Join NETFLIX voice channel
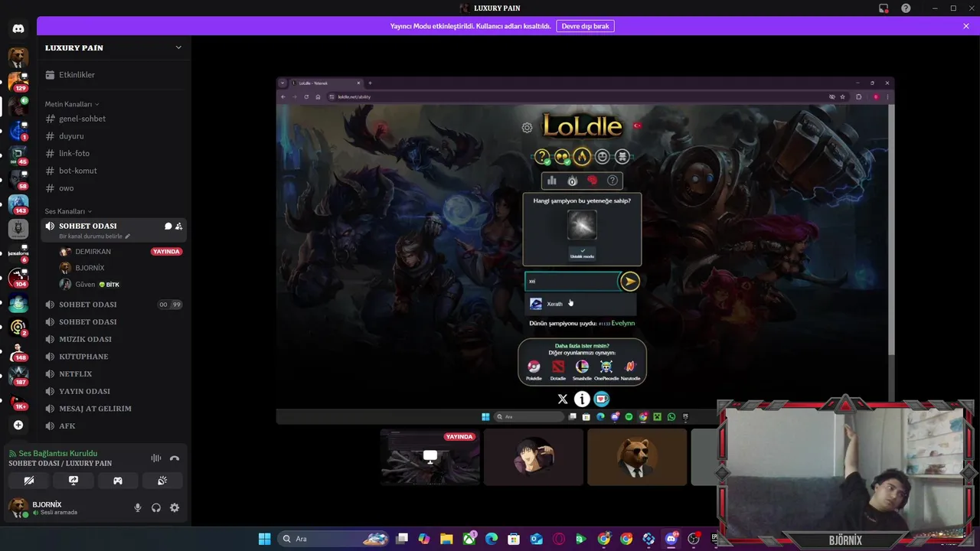This screenshot has width=980, height=551. coord(114,374)
